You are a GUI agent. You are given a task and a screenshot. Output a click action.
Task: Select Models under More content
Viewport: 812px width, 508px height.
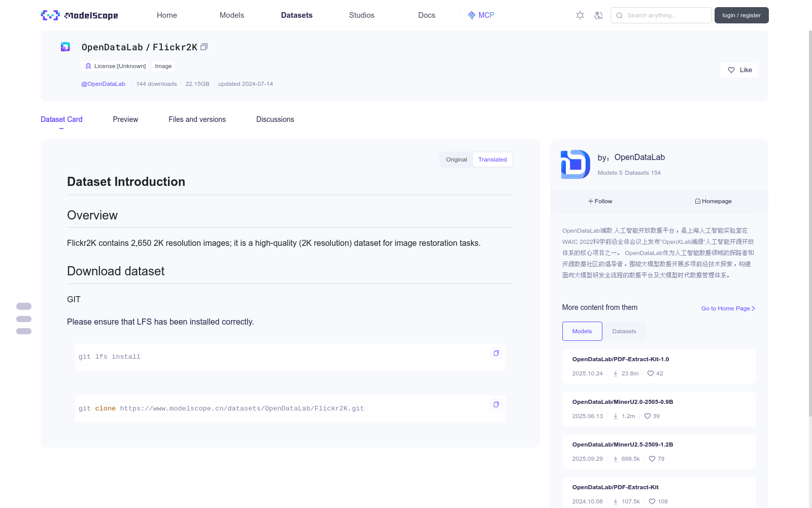(582, 331)
